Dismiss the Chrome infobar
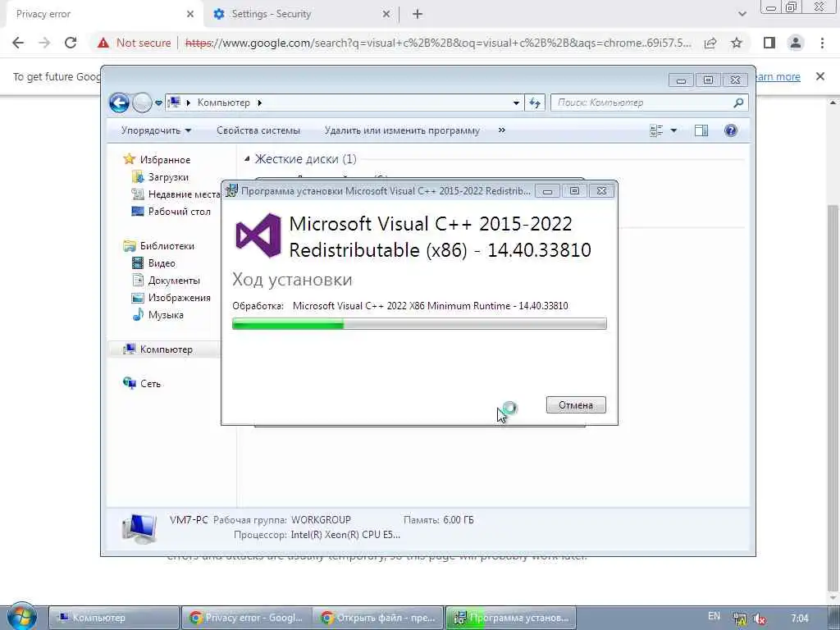This screenshot has width=840, height=630. [x=820, y=76]
